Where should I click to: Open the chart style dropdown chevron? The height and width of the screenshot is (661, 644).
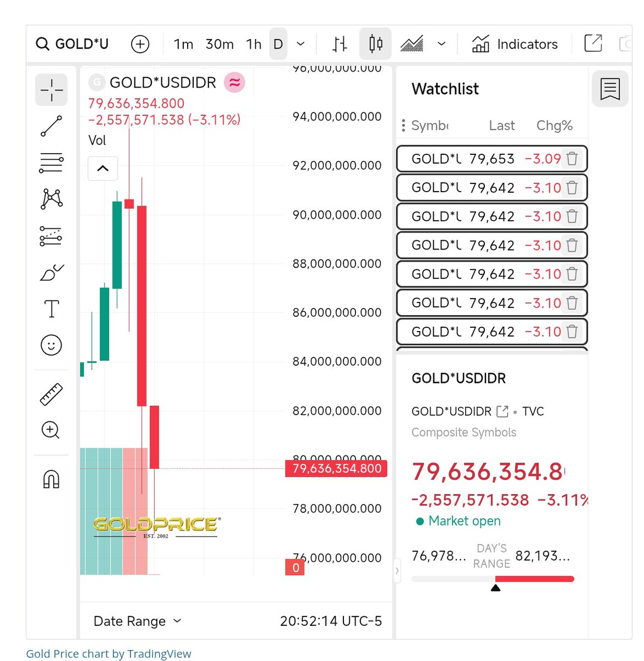pyautogui.click(x=441, y=44)
